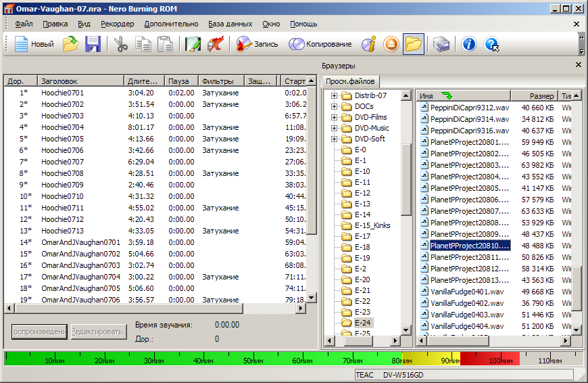The image size is (588, 383).
Task: Expand the DVD-Films folder
Action: pyautogui.click(x=334, y=118)
